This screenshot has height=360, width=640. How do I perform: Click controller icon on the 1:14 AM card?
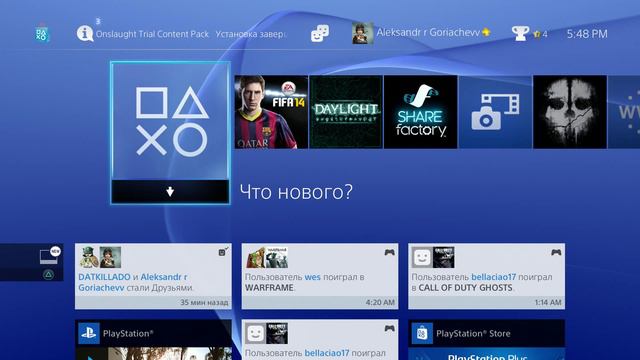coord(556,253)
